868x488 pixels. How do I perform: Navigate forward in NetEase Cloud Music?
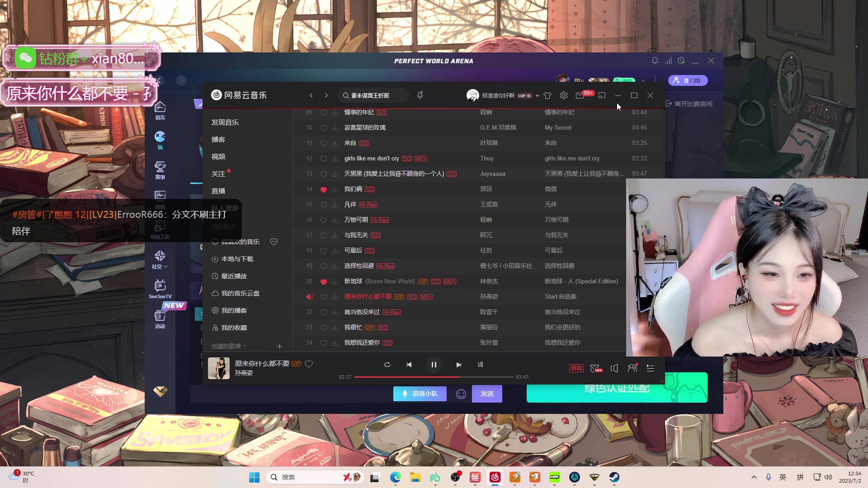[326, 95]
